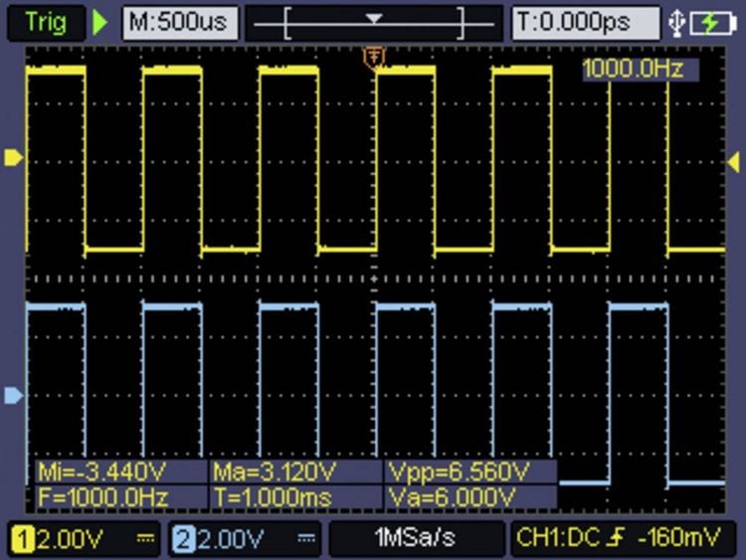
Task: Select the M:500us timebase readout
Action: click(x=180, y=22)
